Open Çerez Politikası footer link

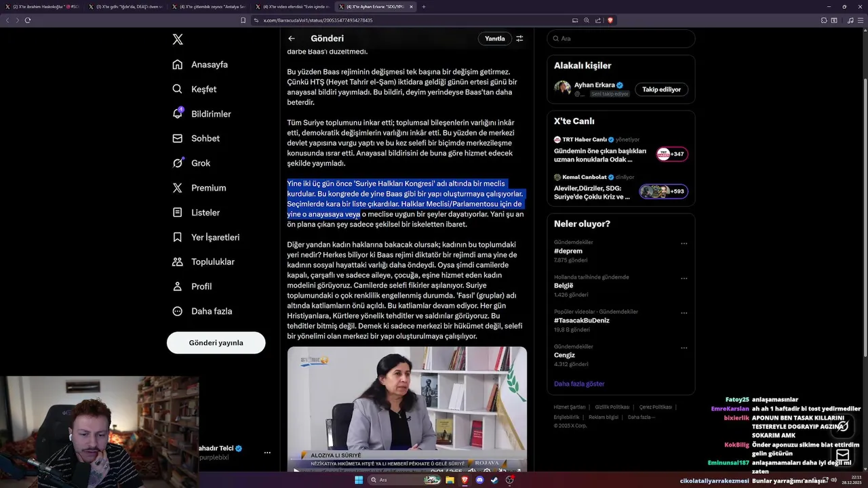(x=656, y=407)
